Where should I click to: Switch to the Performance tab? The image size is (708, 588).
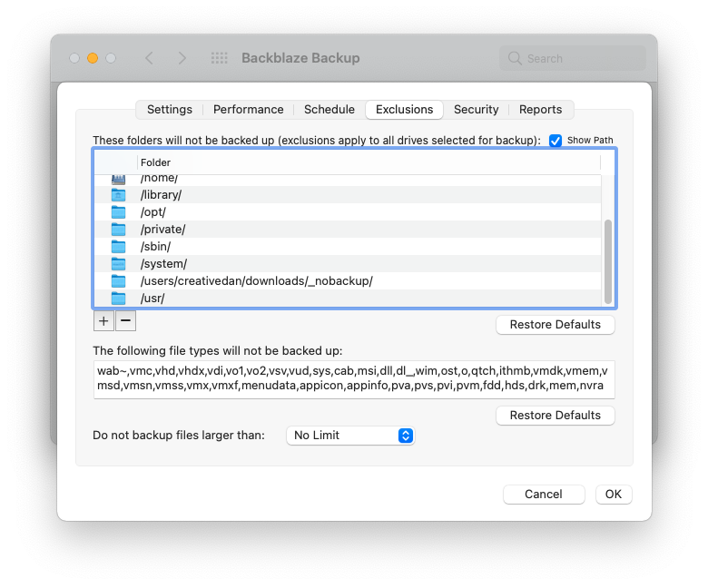coord(249,110)
